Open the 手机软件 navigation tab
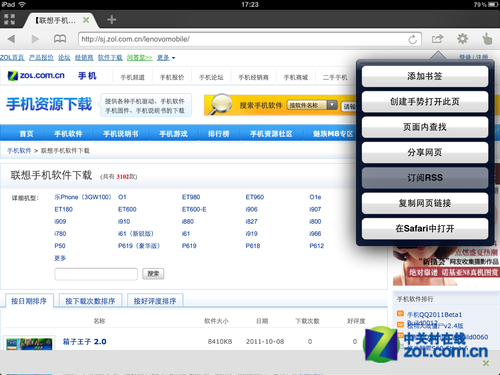Screen dimensions: 500x375 click(68, 134)
